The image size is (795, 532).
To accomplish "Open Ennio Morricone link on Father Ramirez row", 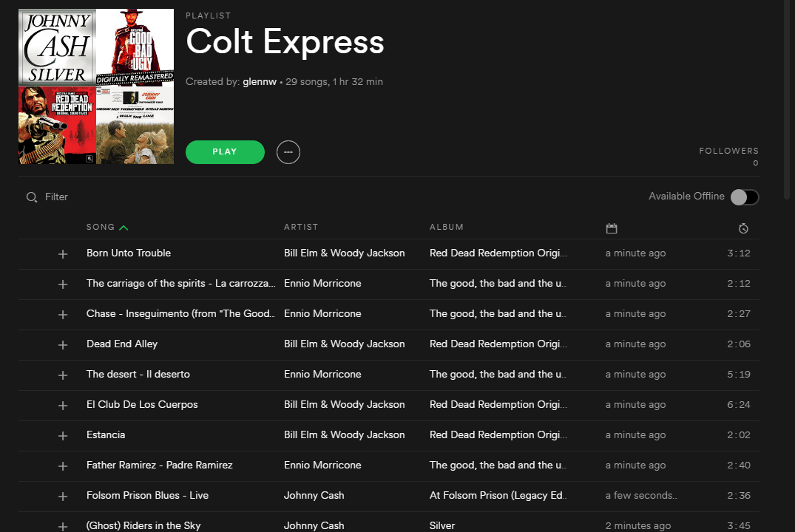I will [322, 465].
